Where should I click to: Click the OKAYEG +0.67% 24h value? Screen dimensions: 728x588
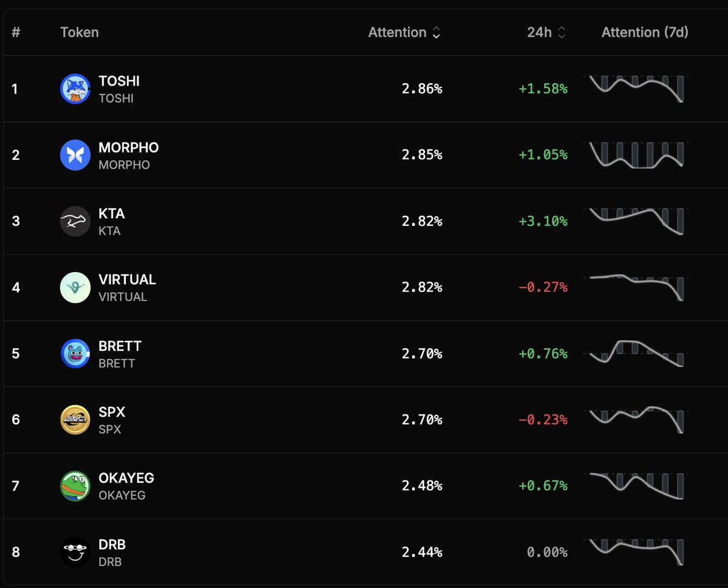(543, 486)
